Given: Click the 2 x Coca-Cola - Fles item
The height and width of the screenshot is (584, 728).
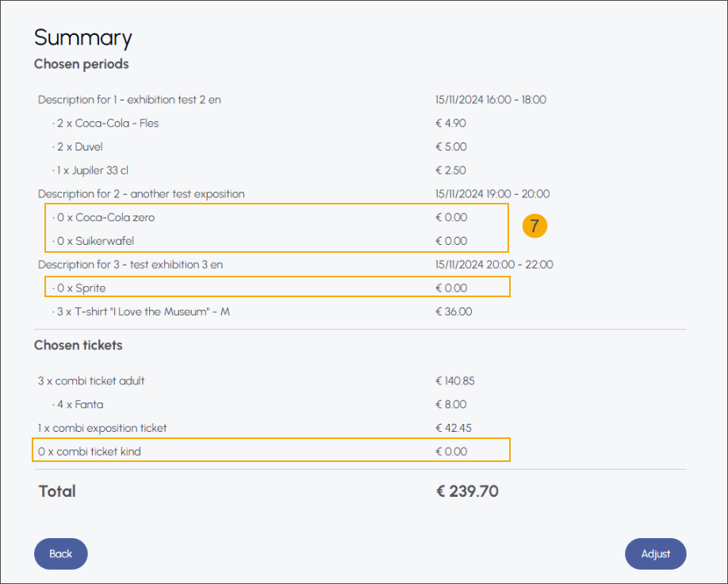Looking at the screenshot, I should (x=106, y=124).
